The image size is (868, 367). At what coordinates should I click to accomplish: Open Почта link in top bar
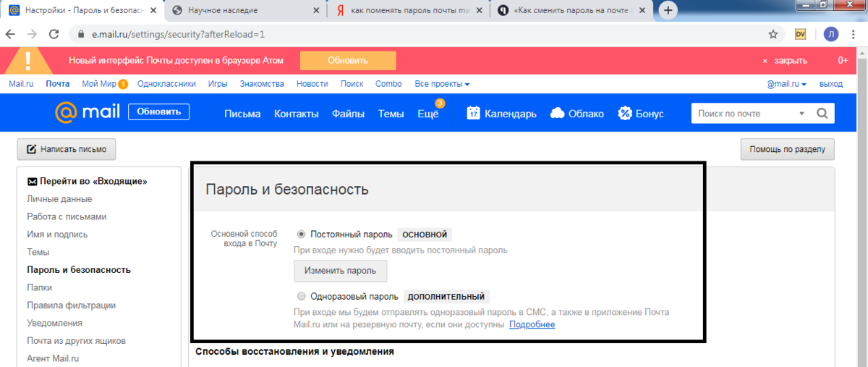point(58,84)
